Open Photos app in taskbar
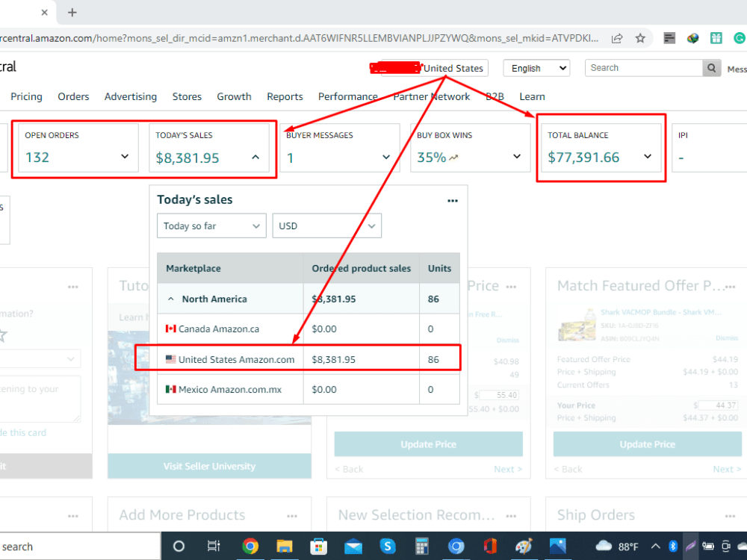The height and width of the screenshot is (560, 747). 557,547
